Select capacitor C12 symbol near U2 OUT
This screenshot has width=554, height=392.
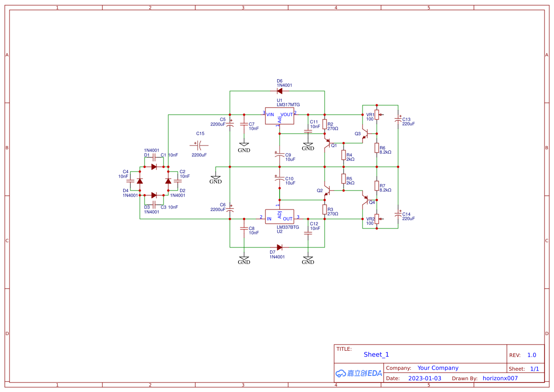pyautogui.click(x=308, y=233)
